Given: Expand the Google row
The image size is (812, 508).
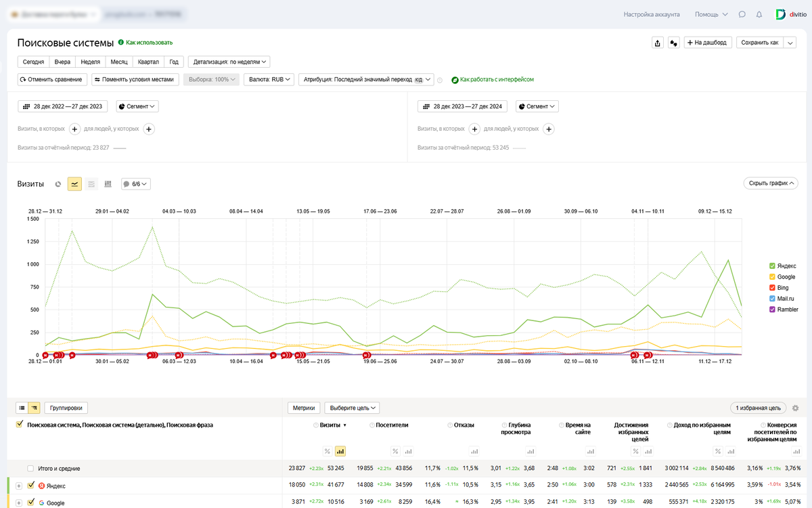Looking at the screenshot, I should pyautogui.click(x=19, y=503).
